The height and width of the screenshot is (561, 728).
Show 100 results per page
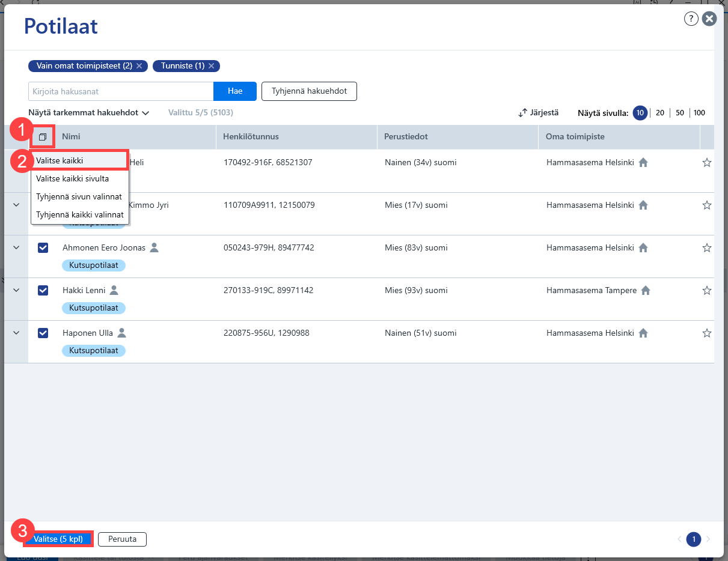(x=699, y=113)
